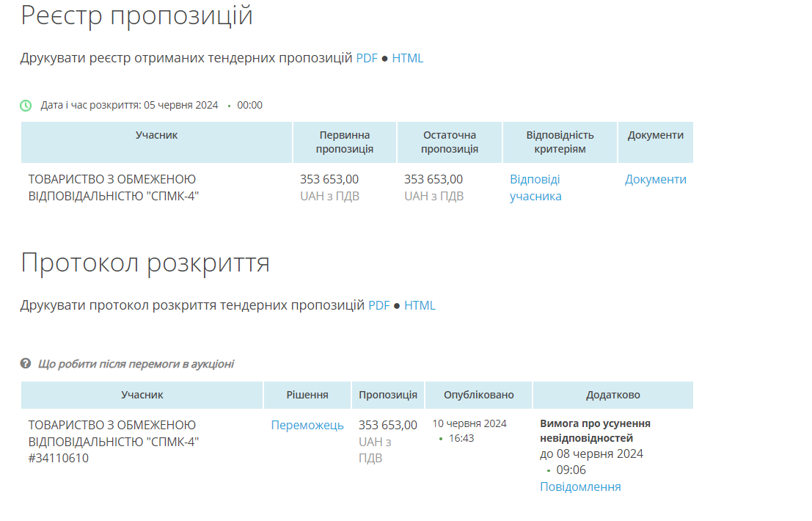Select the deadline 'до 08 червня 2024'
This screenshot has width=812, height=521.
(591, 454)
